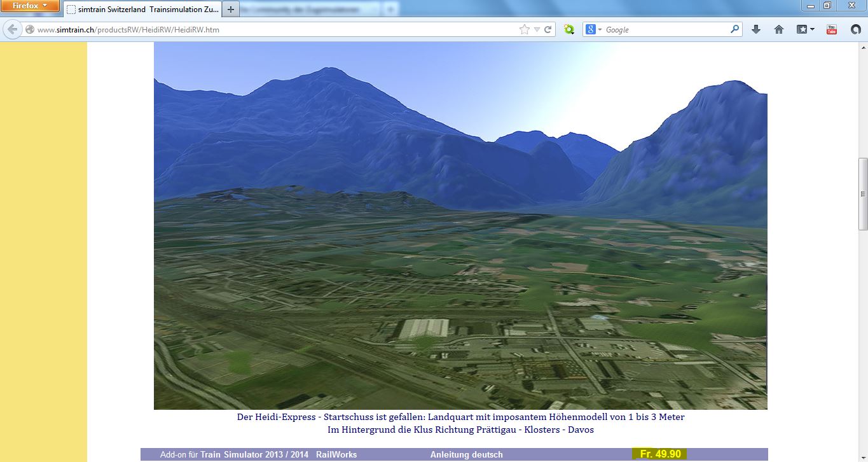Click the scrollbar up arrow
Viewport: 868px width, 462px height.
pyautogui.click(x=863, y=48)
